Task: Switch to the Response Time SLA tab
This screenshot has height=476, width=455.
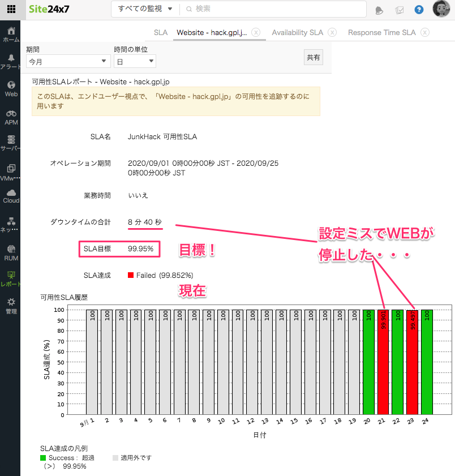Action: [x=381, y=33]
